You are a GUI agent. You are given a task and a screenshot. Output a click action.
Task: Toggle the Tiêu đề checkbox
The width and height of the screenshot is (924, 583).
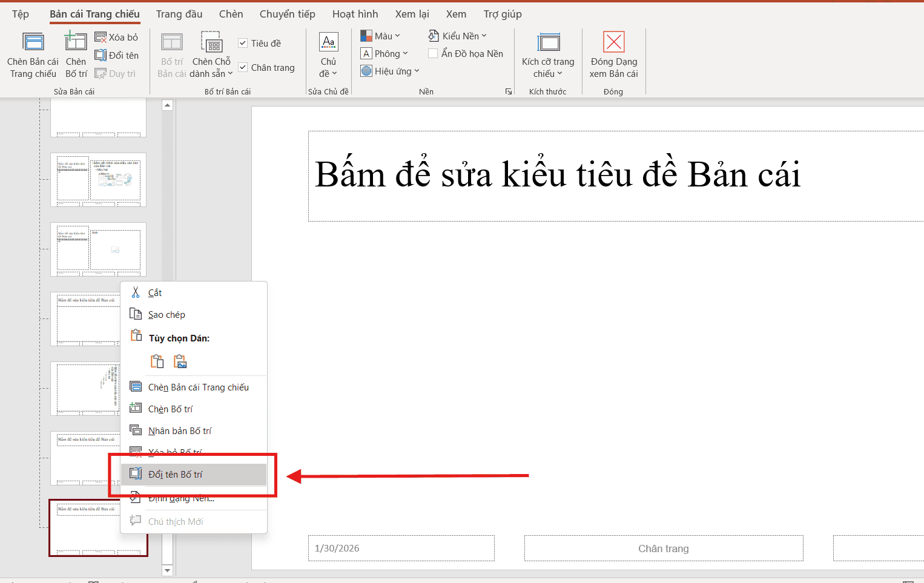tap(243, 42)
